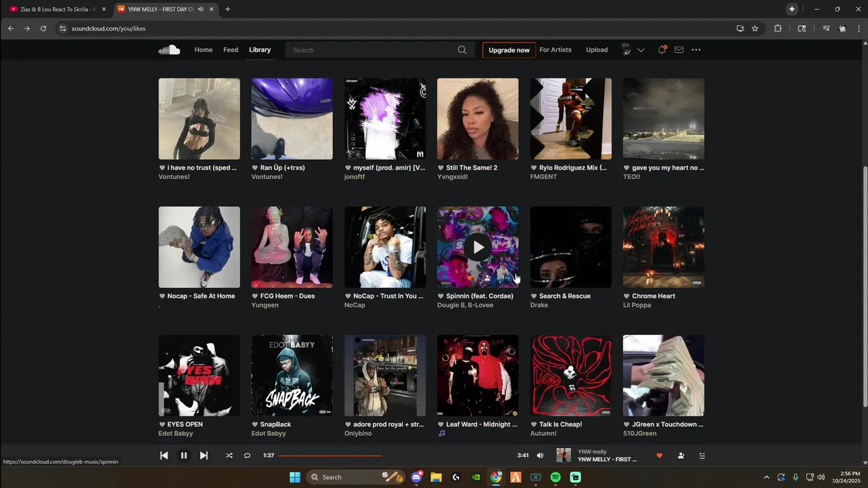The width and height of the screenshot is (868, 488).
Task: Mute the player volume
Action: [x=540, y=455]
